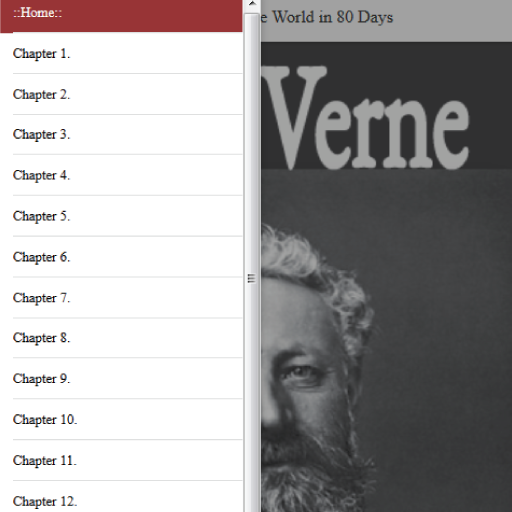Viewport: 512px width, 512px height.
Task: Click the World in 80 Days header
Action: (327, 17)
